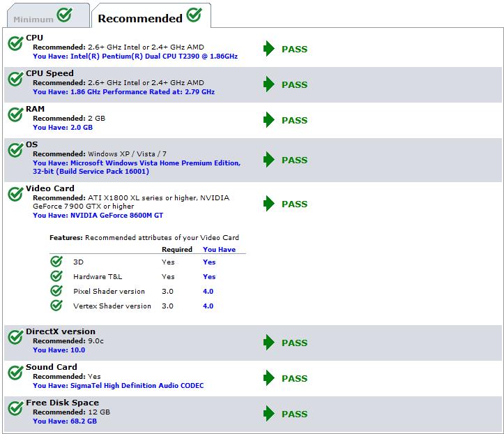
Task: Click the 'Hardware T&L' label
Action: (98, 277)
